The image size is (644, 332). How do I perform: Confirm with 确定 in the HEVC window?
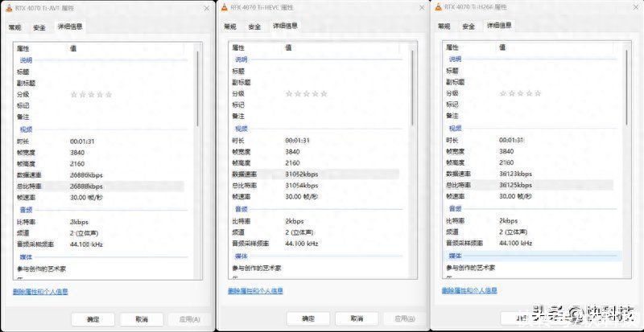click(x=308, y=318)
